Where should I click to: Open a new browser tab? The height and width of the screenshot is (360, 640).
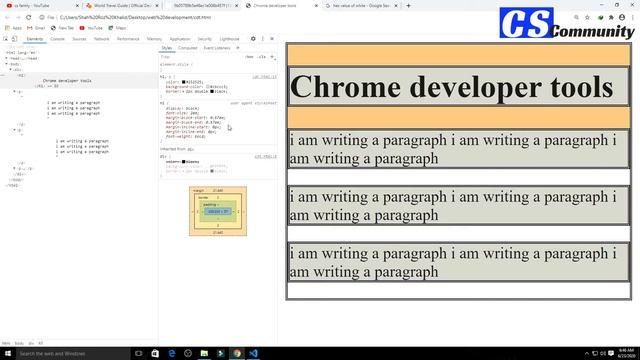(408, 6)
